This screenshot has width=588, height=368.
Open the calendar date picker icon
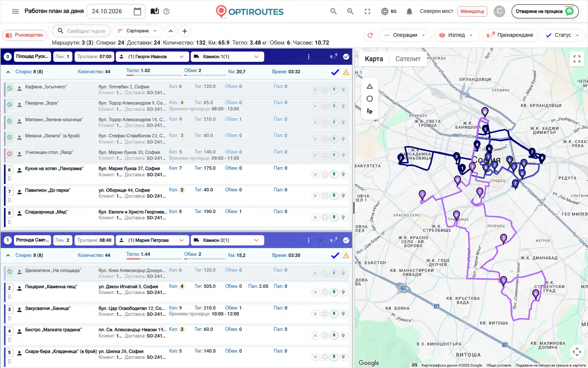coord(137,11)
